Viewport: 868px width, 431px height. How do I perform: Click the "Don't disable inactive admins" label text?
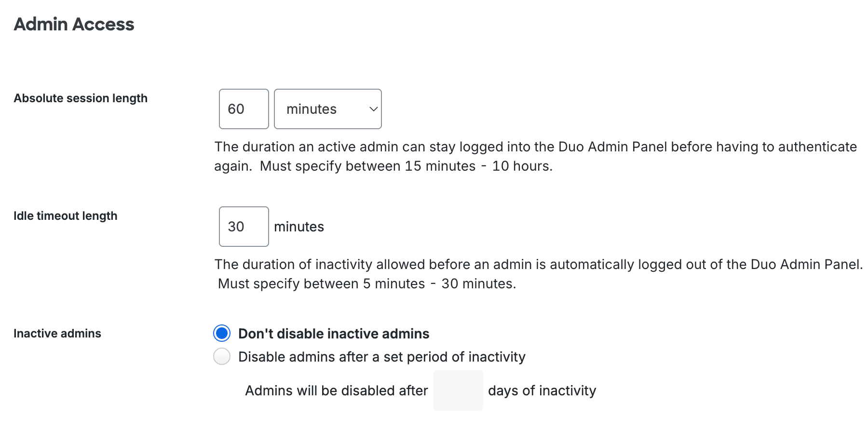[x=334, y=334]
